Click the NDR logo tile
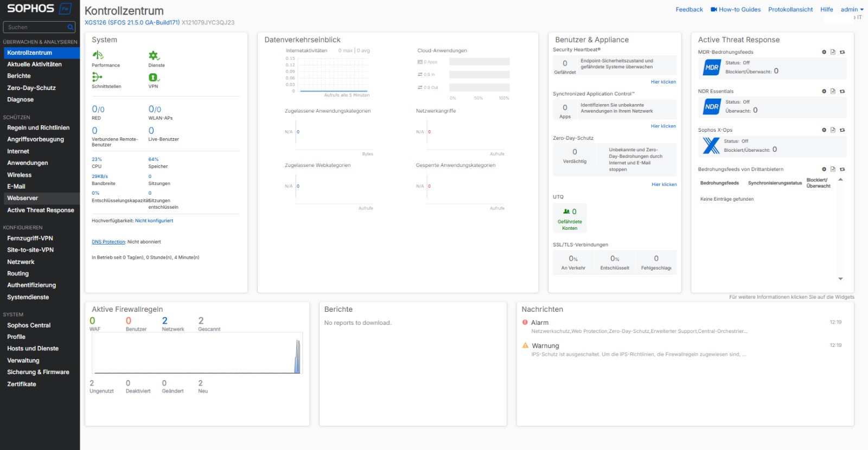Image resolution: width=868 pixels, height=450 pixels. [x=711, y=107]
